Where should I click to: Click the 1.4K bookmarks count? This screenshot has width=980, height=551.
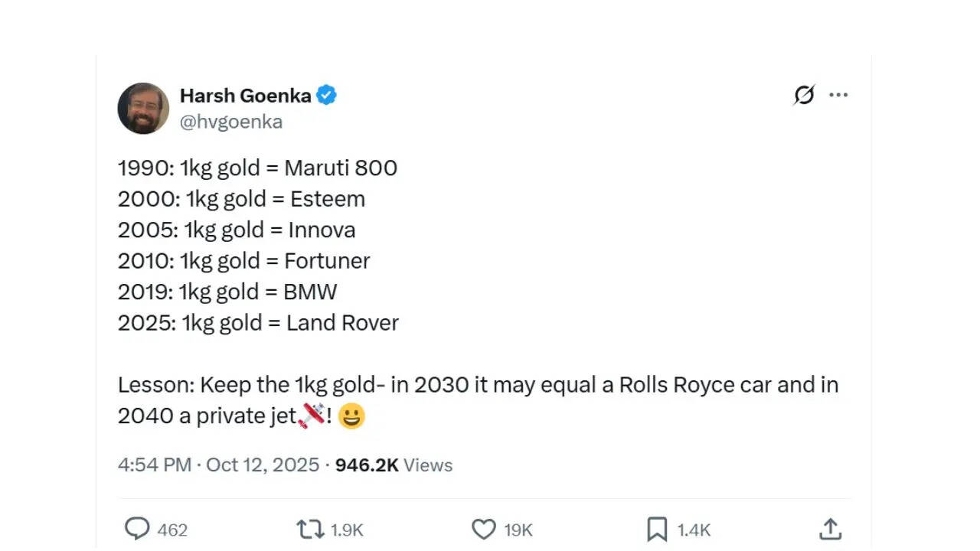[x=694, y=530]
